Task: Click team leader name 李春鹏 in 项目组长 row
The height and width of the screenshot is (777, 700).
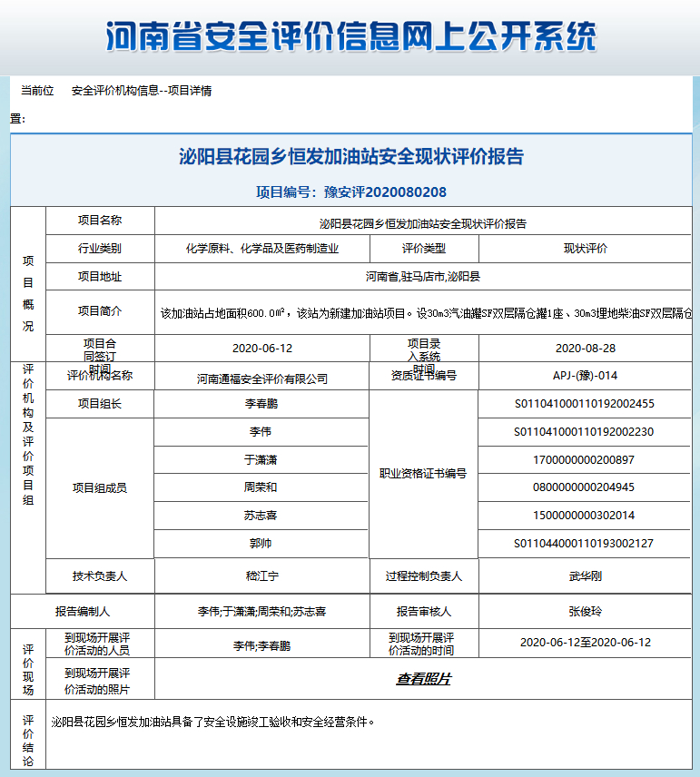Action: 261,404
